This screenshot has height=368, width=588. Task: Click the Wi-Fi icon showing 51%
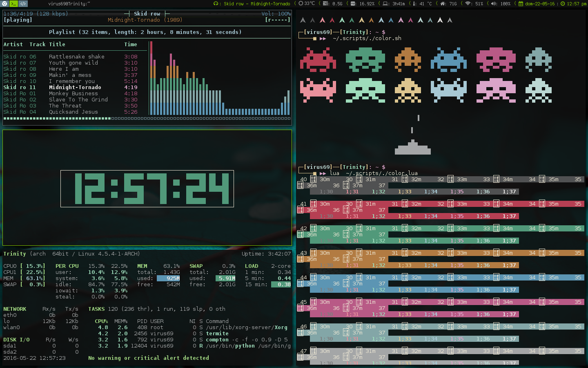click(468, 4)
